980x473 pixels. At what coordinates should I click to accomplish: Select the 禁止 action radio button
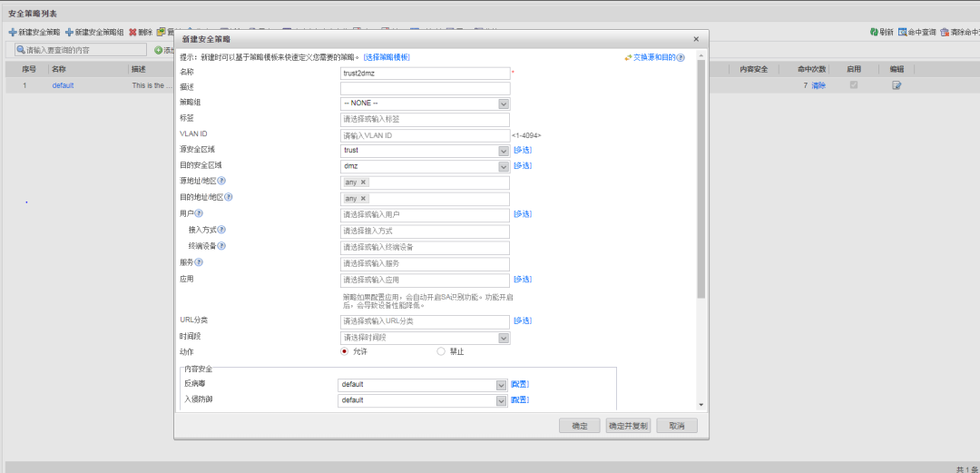click(441, 351)
